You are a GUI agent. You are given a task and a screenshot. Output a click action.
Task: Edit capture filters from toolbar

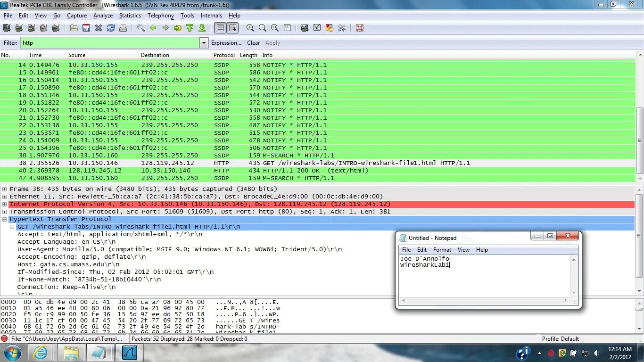[x=305, y=28]
